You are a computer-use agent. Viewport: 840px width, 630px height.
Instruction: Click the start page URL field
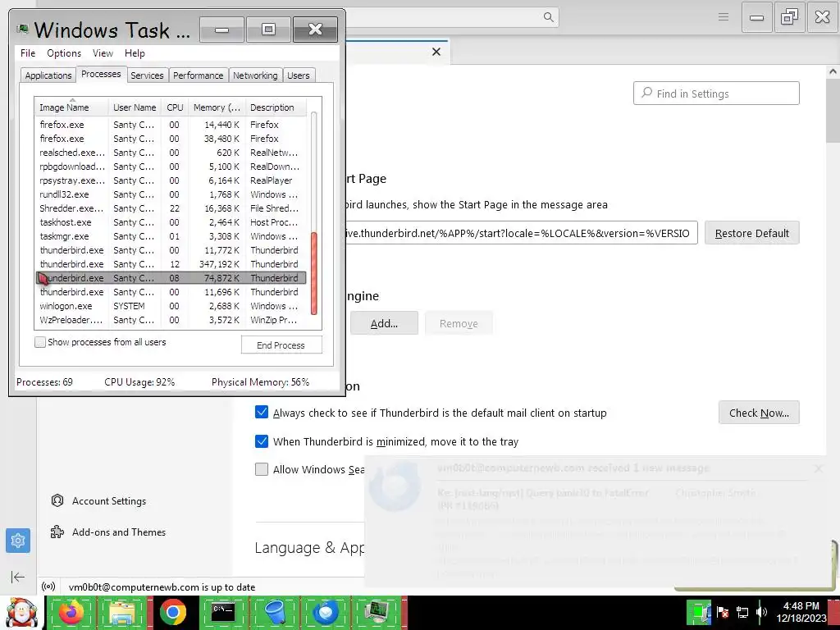pos(521,233)
